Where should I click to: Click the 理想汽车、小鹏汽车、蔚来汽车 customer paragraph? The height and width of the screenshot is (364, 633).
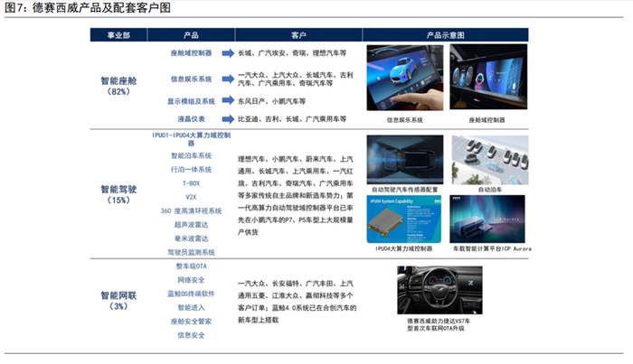296,195
